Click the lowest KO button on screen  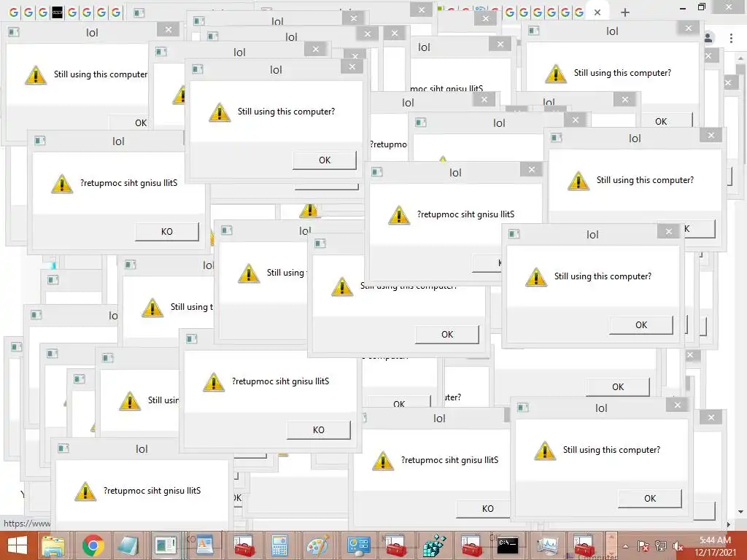pyautogui.click(x=483, y=508)
